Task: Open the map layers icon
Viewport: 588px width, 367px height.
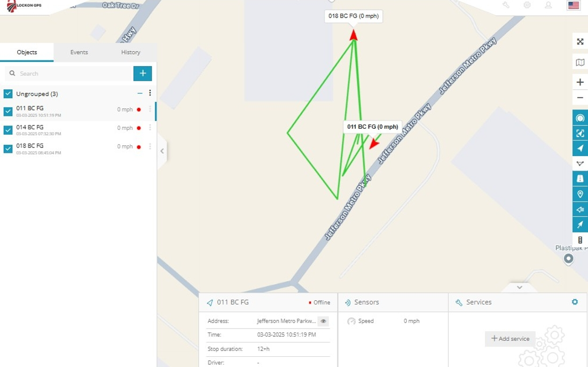Action: (x=580, y=63)
